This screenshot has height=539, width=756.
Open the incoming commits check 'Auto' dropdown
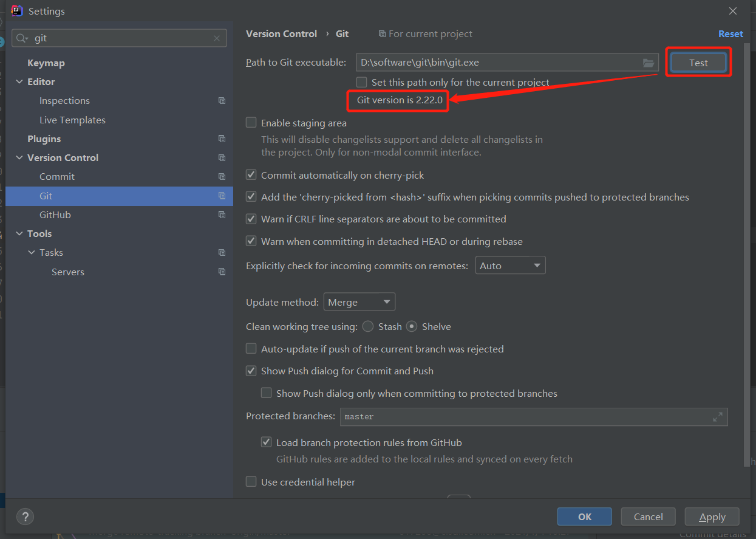510,266
